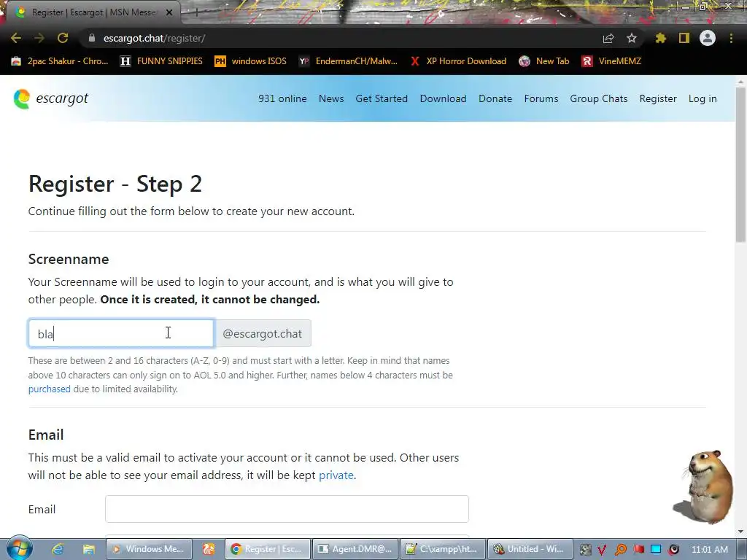The width and height of the screenshot is (747, 560).
Task: Click the 931 online nav item
Action: (282, 98)
